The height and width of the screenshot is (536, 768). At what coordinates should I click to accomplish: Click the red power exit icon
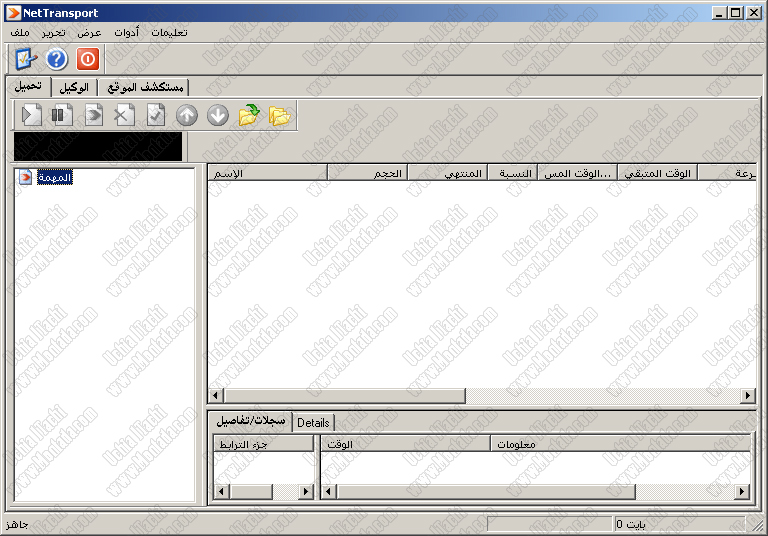(x=87, y=58)
